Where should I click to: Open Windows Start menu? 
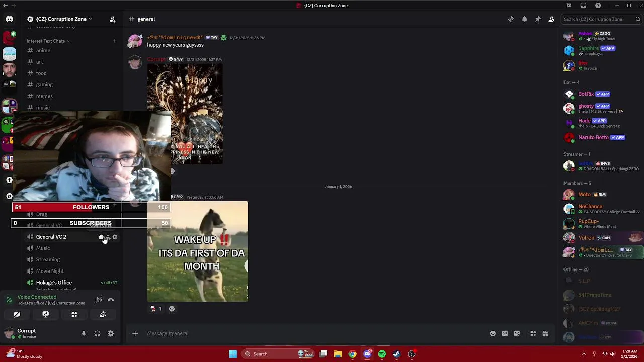pyautogui.click(x=233, y=354)
